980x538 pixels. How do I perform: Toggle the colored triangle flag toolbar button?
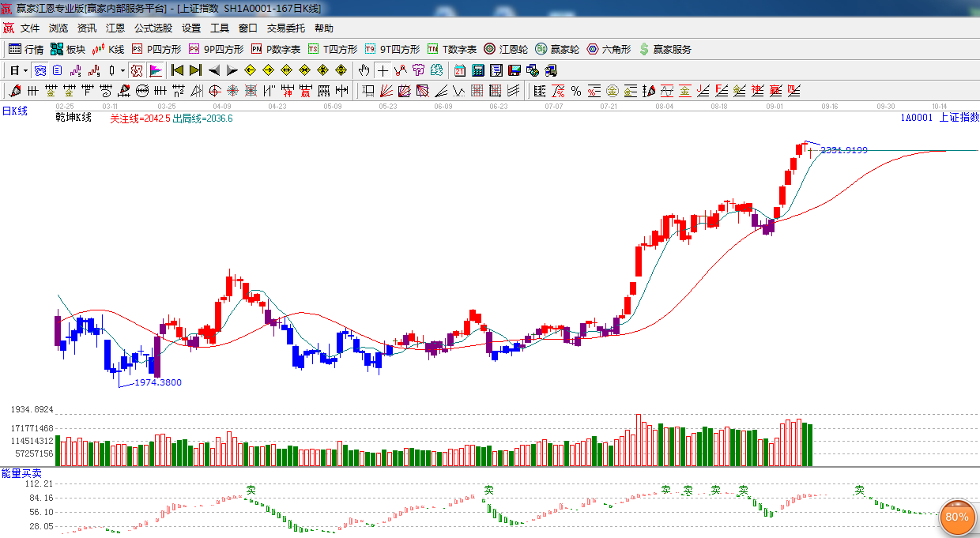[x=156, y=70]
